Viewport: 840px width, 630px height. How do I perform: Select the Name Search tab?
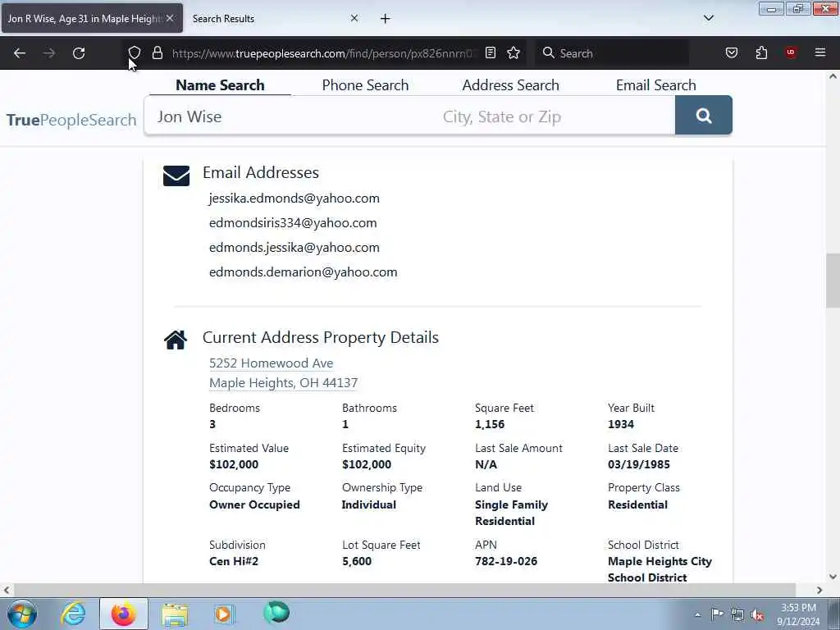tap(220, 85)
